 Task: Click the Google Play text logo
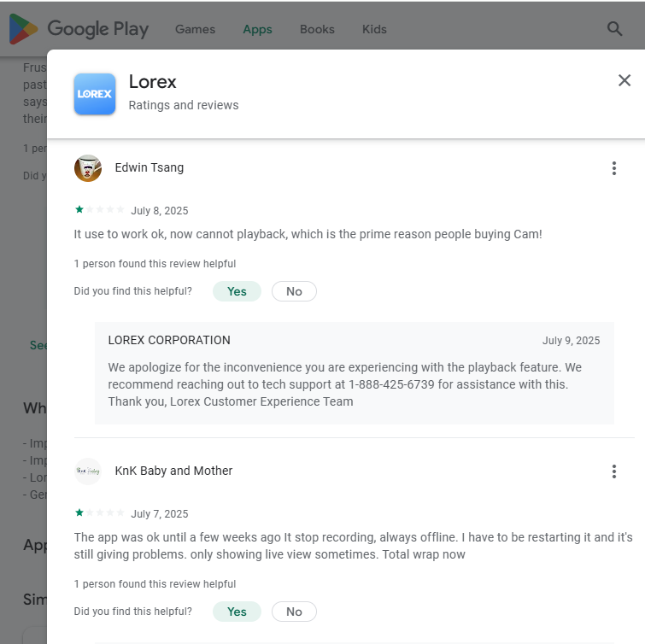point(98,29)
